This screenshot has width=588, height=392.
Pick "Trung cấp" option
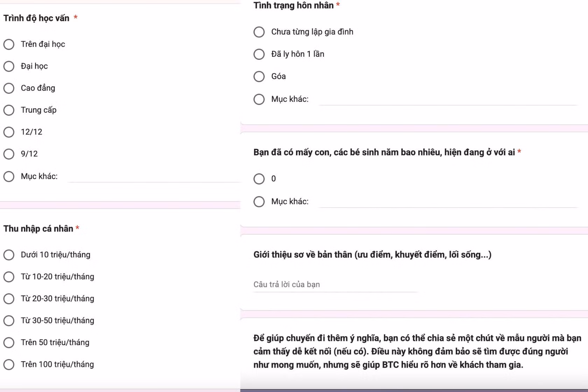coord(9,110)
